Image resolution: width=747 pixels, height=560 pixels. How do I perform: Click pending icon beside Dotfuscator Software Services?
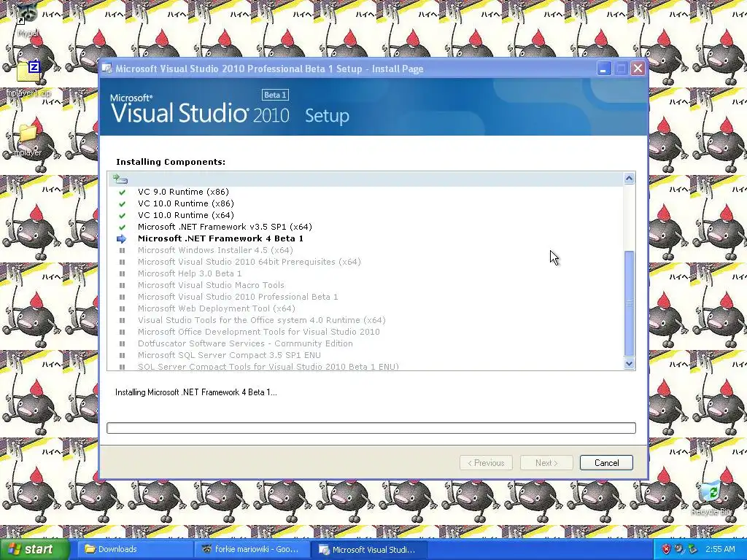[x=122, y=344]
